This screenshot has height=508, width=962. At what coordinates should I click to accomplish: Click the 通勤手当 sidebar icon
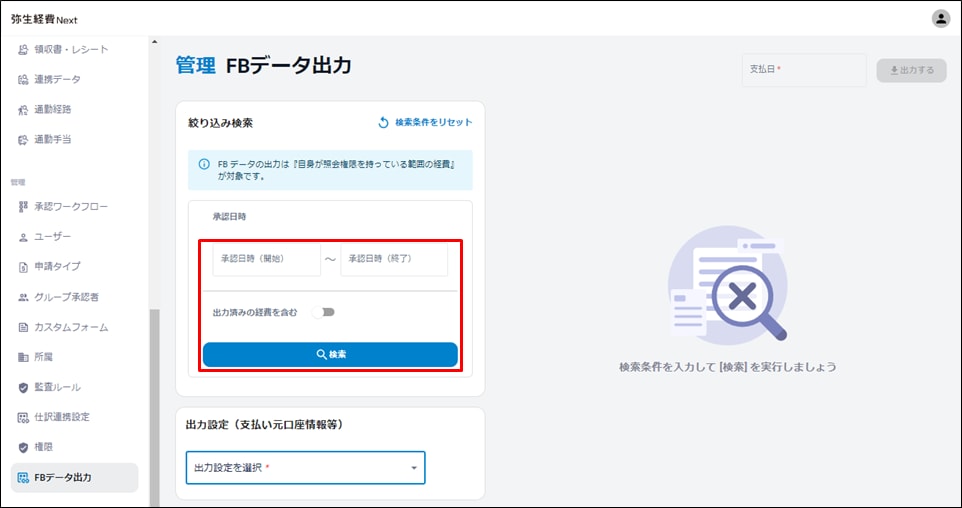click(23, 140)
